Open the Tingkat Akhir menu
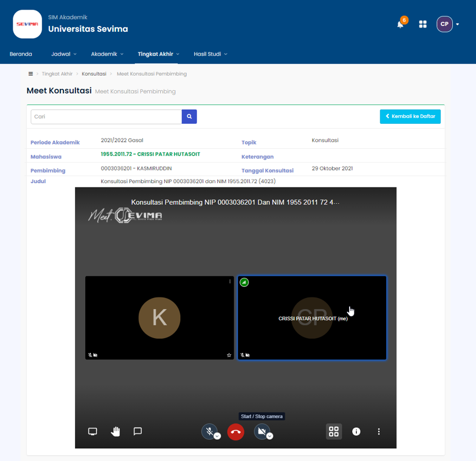 point(158,54)
